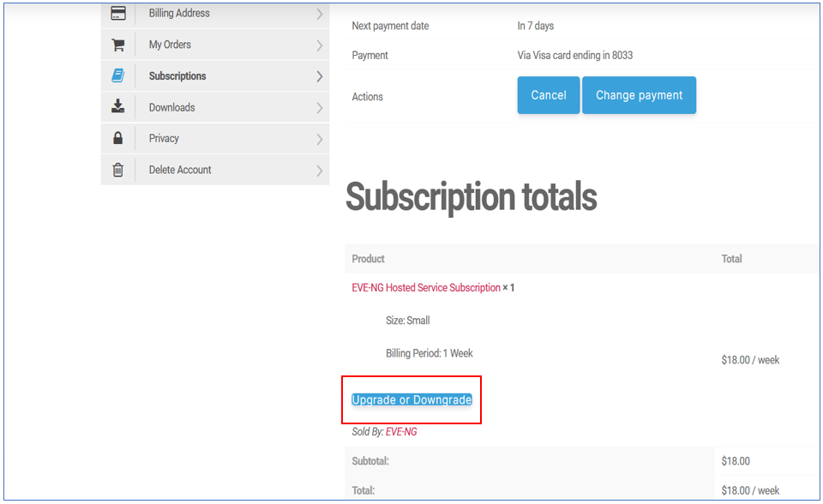Expand the Subscriptions chevron
Image resolution: width=823 pixels, height=504 pixels.
click(x=319, y=76)
